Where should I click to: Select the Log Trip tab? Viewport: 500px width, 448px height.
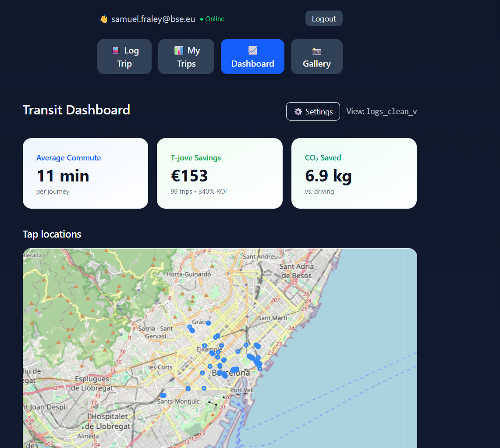click(124, 57)
